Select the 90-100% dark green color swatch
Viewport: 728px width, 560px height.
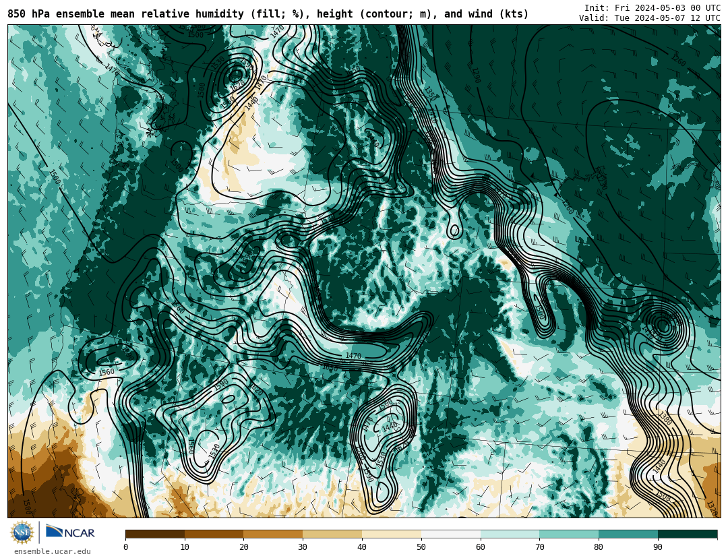point(688,534)
